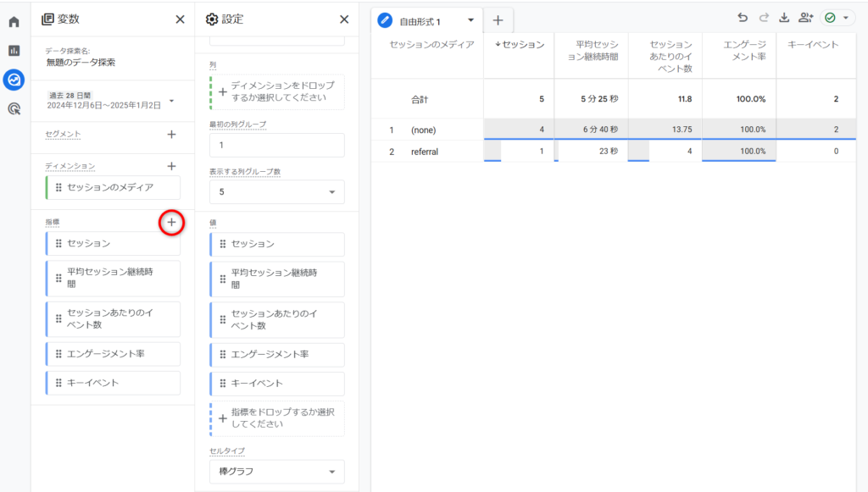Add a new exploration tab
This screenshot has height=492, width=868.
[498, 20]
